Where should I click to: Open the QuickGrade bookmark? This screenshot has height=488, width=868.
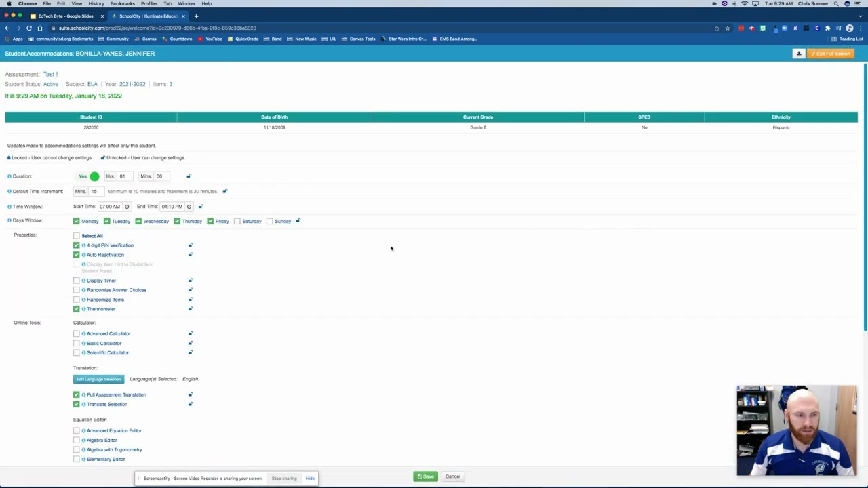[x=243, y=39]
